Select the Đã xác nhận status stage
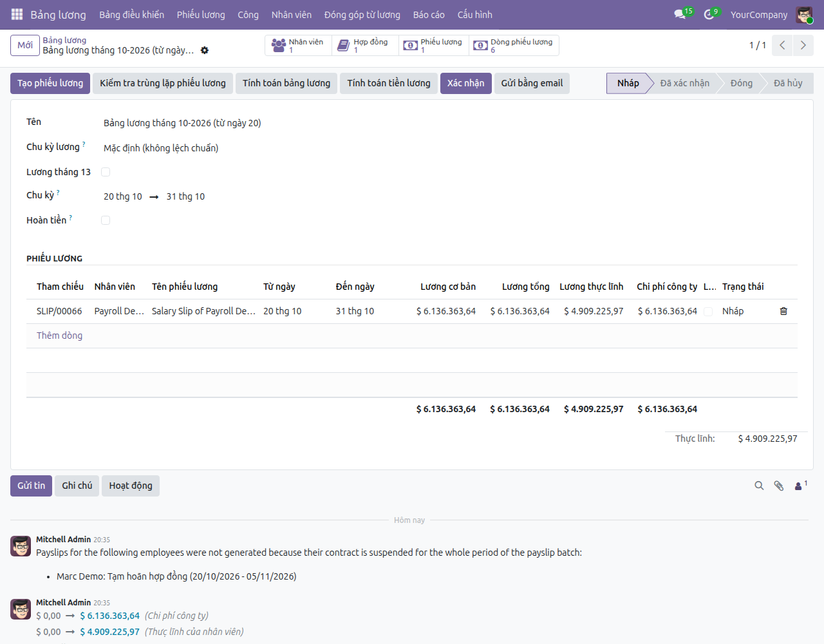 click(684, 83)
